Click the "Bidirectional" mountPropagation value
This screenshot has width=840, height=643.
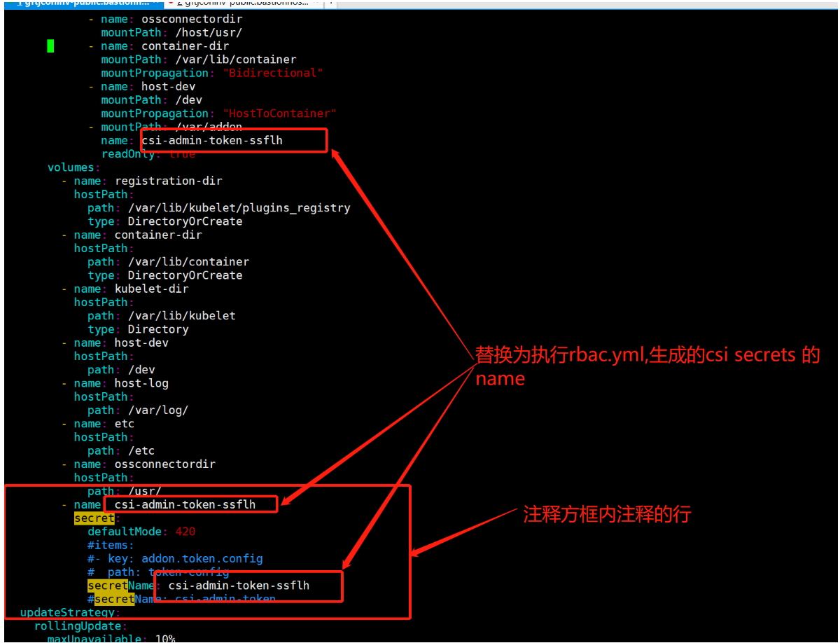[x=272, y=73]
